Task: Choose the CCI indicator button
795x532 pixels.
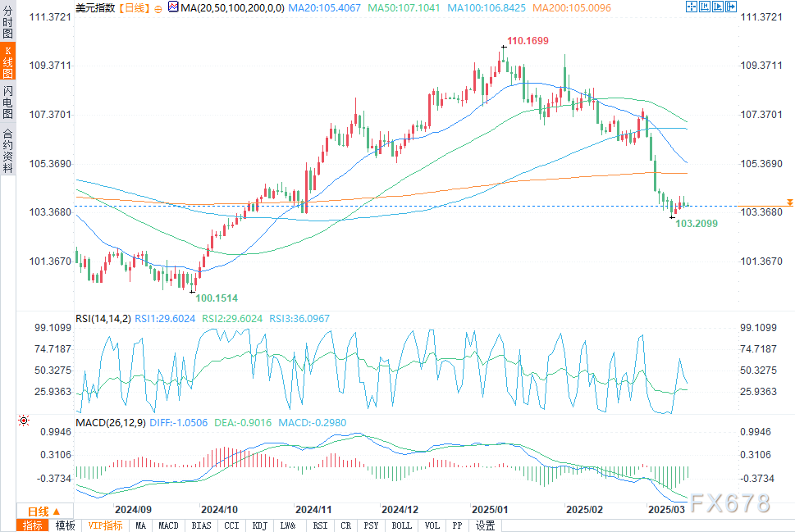Action: [231, 525]
